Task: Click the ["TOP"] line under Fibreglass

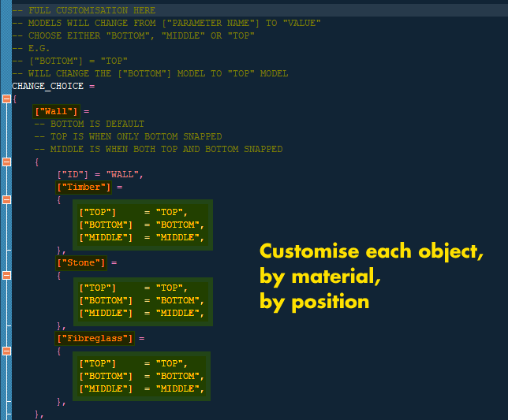Action: [133, 364]
